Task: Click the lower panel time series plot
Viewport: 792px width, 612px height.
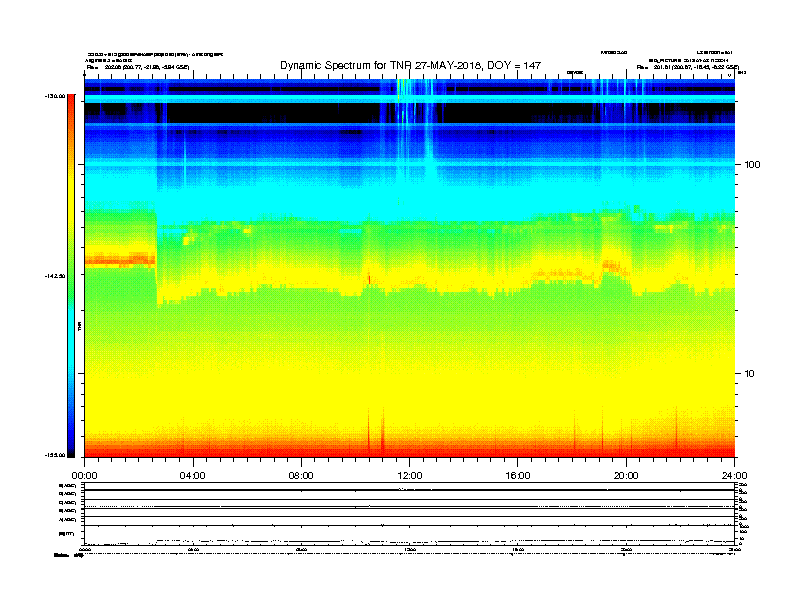Action: (x=410, y=516)
